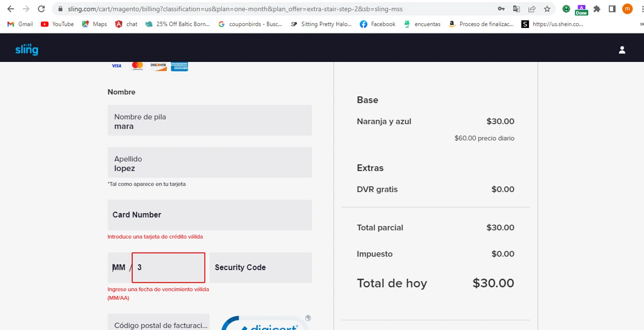This screenshot has height=330, width=644.
Task: Open saved passwords key icon
Action: point(501,9)
